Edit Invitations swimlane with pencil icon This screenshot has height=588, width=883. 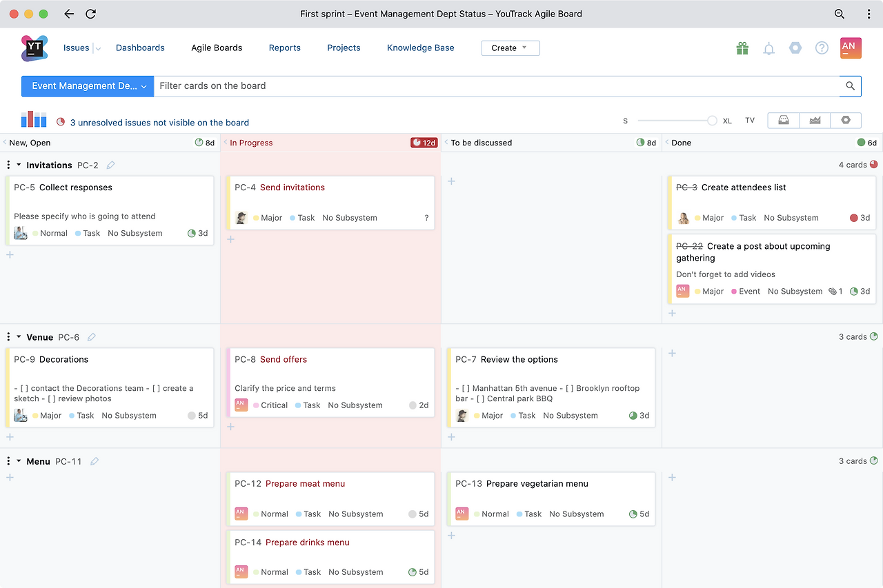[110, 165]
